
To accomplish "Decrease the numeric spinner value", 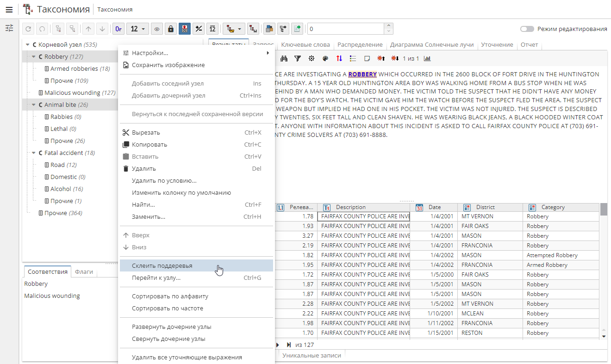I will [x=389, y=31].
